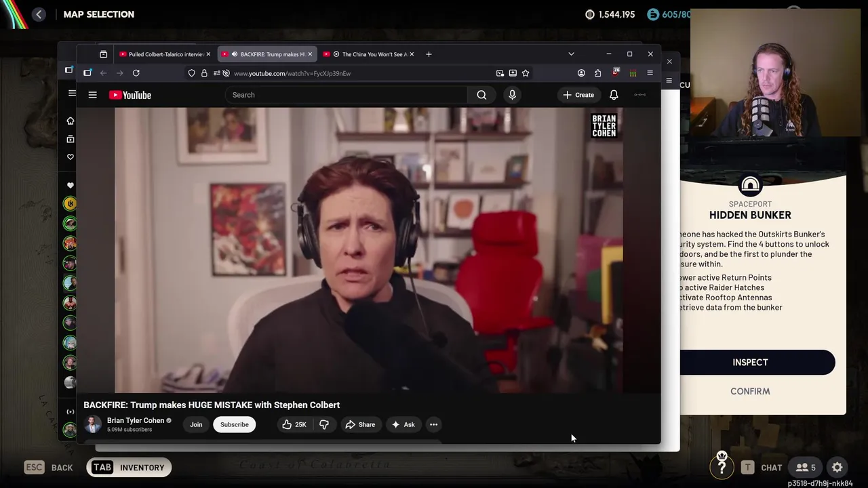Screen dimensions: 868x488
Task: Click the home icon in background window sidebar
Action: coord(71,121)
